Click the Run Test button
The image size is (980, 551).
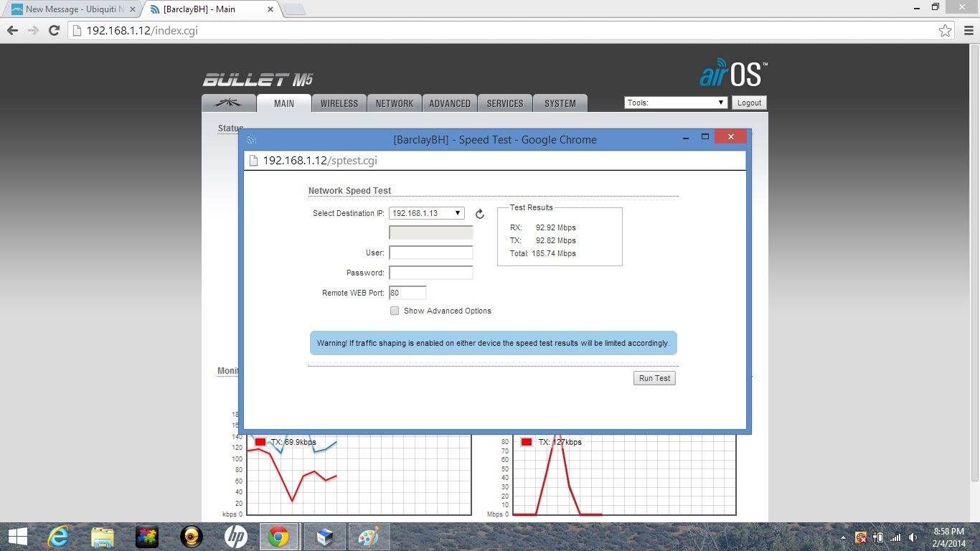[654, 378]
